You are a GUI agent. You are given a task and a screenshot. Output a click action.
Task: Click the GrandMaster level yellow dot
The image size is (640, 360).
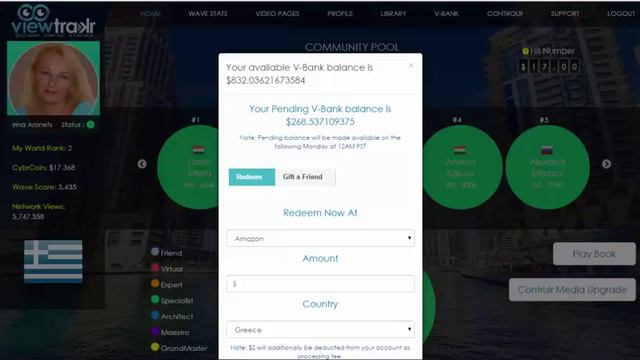tap(155, 347)
